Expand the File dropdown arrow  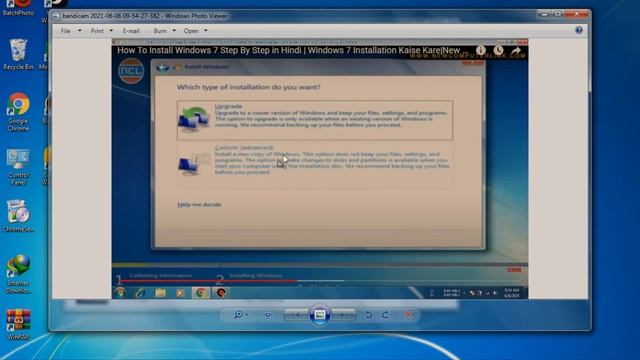pos(80,31)
